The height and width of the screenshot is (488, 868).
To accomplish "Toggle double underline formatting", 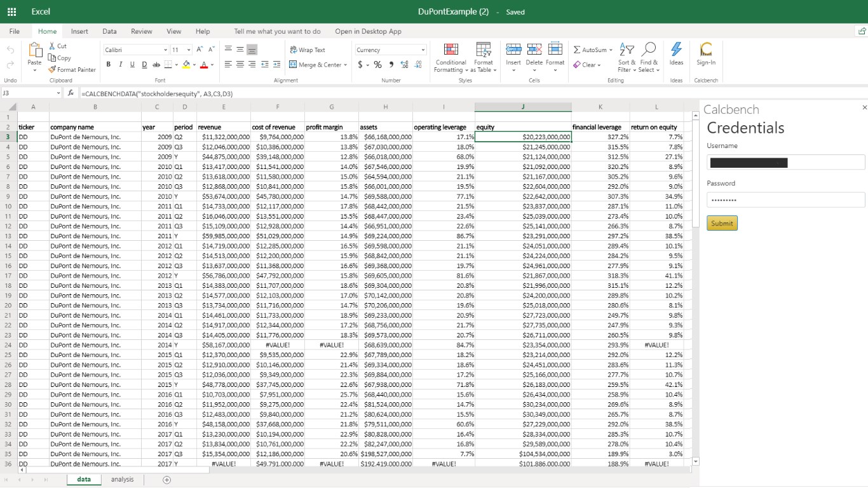I will tap(144, 65).
